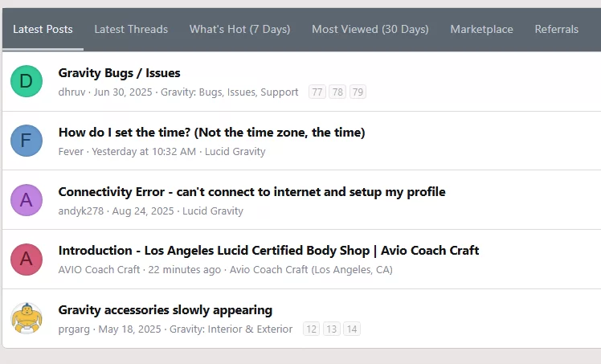Open prgarg's sumo wrestler avatar

coord(27,318)
